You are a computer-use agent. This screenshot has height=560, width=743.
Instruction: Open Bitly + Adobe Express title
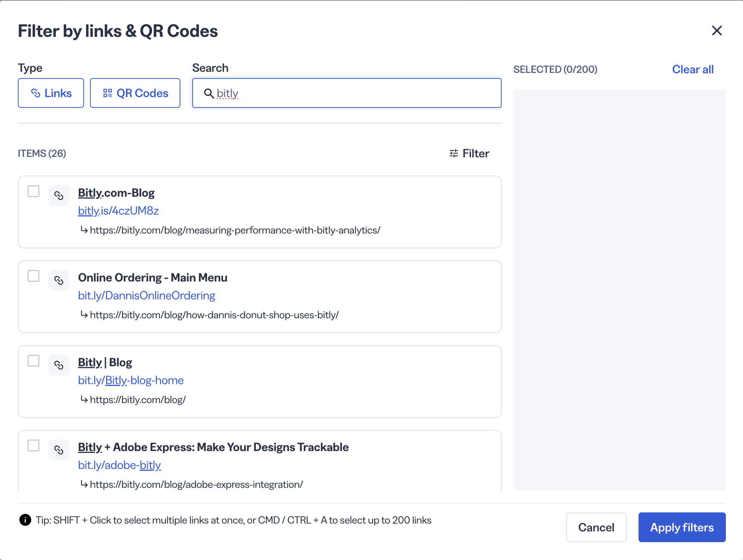click(x=213, y=447)
